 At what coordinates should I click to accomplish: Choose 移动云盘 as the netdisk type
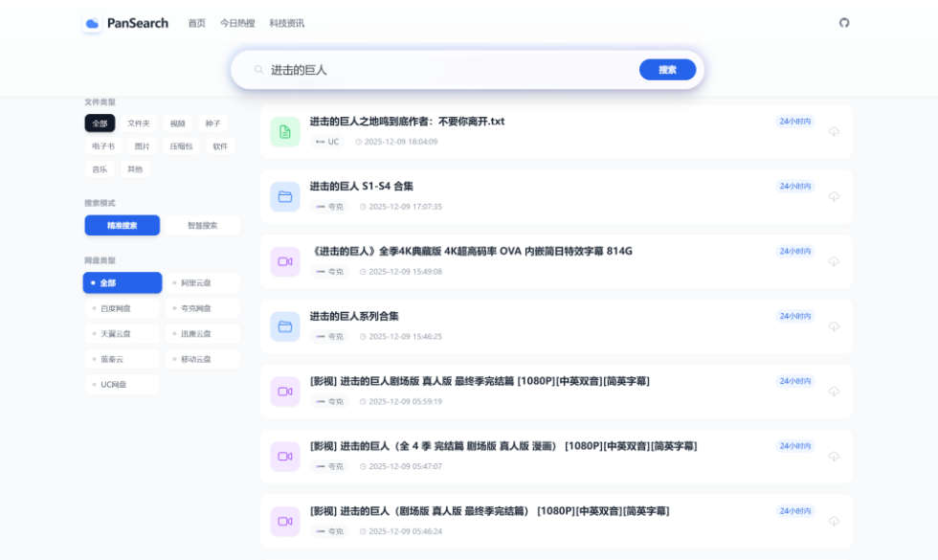tap(203, 360)
